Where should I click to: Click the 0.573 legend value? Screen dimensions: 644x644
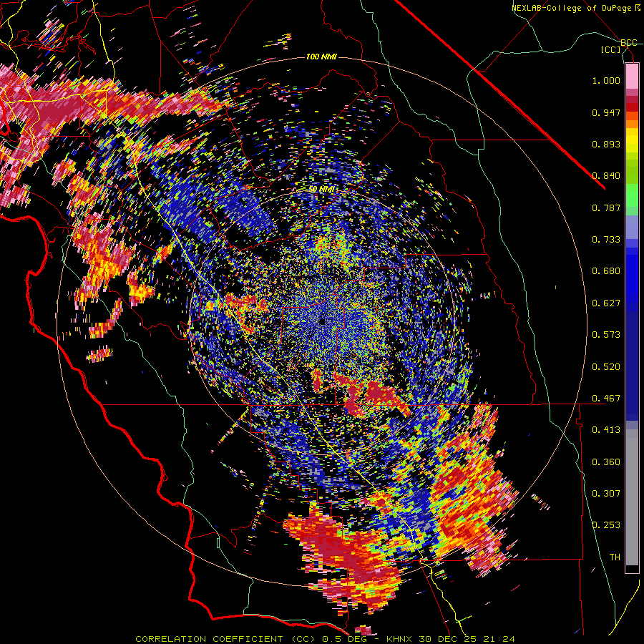tap(606, 335)
